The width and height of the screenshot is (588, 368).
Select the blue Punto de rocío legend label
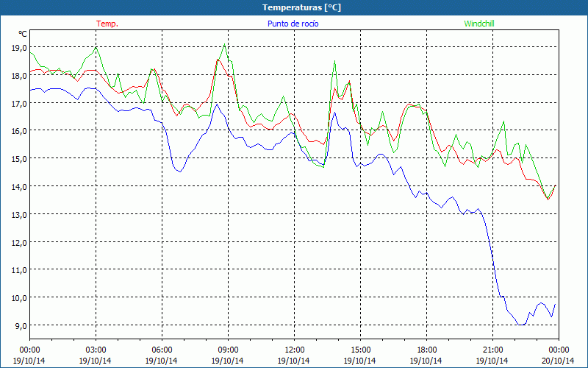tap(293, 24)
